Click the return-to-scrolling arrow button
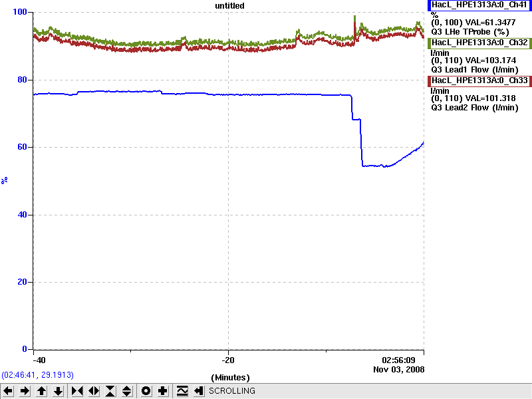 click(199, 391)
